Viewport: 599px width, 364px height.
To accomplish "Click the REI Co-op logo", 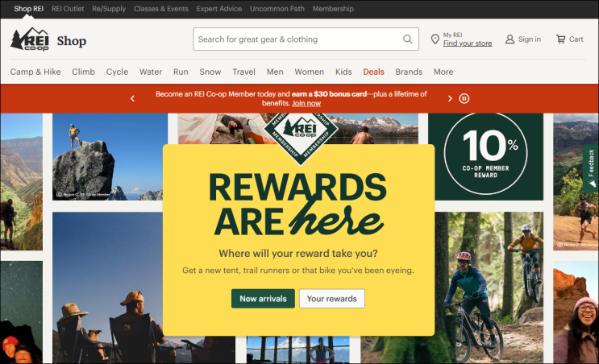I will [30, 39].
